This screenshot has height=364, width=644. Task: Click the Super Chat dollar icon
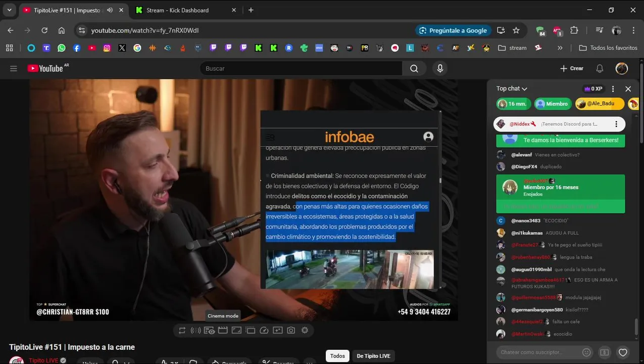[x=605, y=352]
